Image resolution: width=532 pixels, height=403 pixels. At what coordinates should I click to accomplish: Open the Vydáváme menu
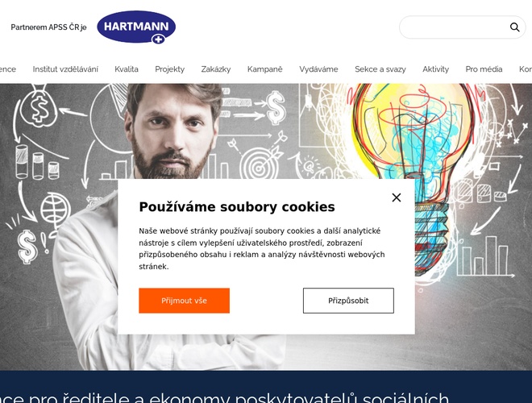pyautogui.click(x=318, y=69)
